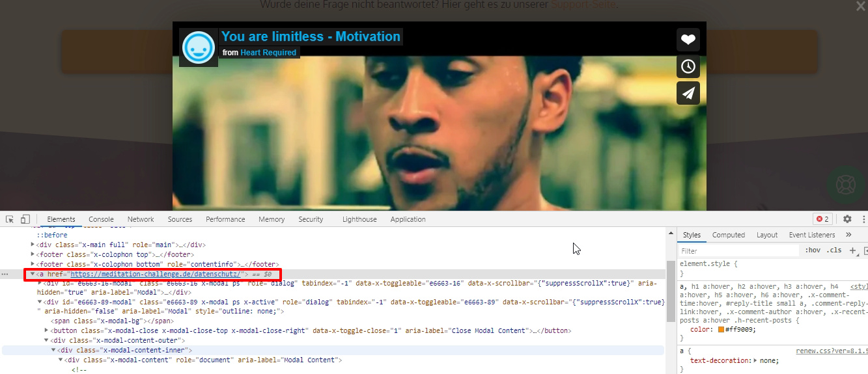Show more Styles pane tabs chevron

click(848, 235)
